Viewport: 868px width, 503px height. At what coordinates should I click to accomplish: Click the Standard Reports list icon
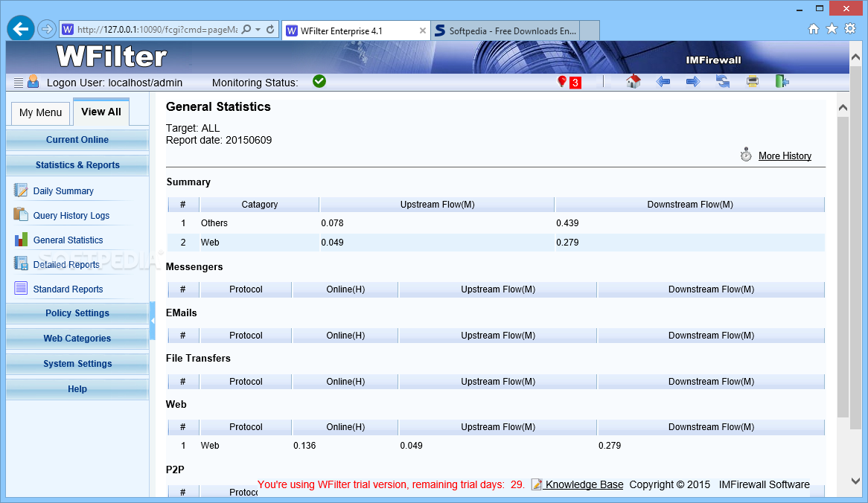click(21, 288)
